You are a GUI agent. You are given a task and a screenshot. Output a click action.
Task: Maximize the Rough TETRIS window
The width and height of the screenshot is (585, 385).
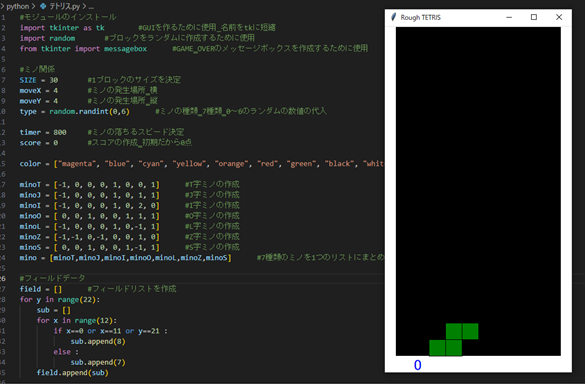point(534,17)
